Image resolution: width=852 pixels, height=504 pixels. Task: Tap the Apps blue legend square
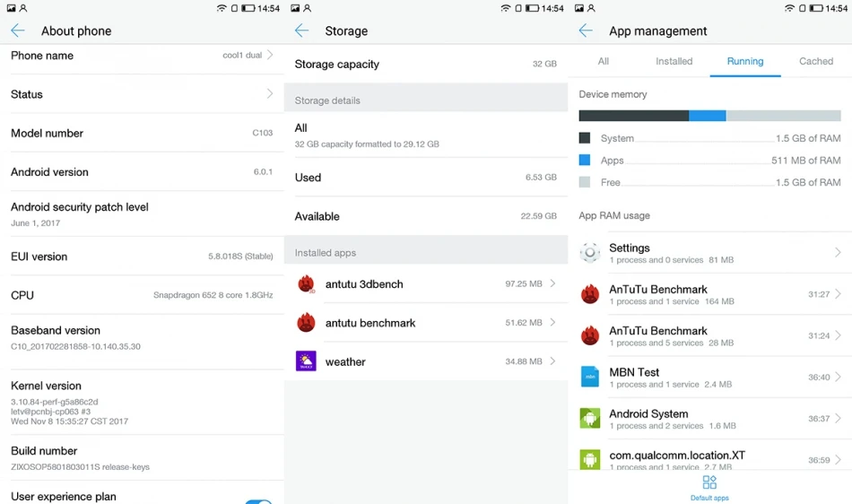click(585, 160)
